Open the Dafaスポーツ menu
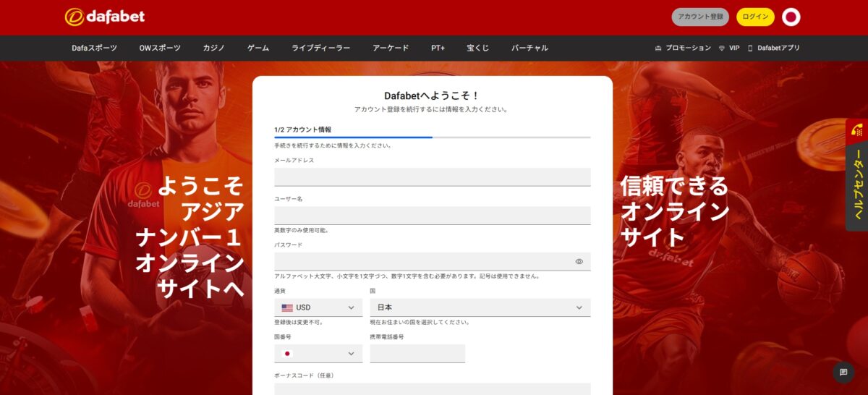This screenshot has height=395, width=868. coord(94,48)
